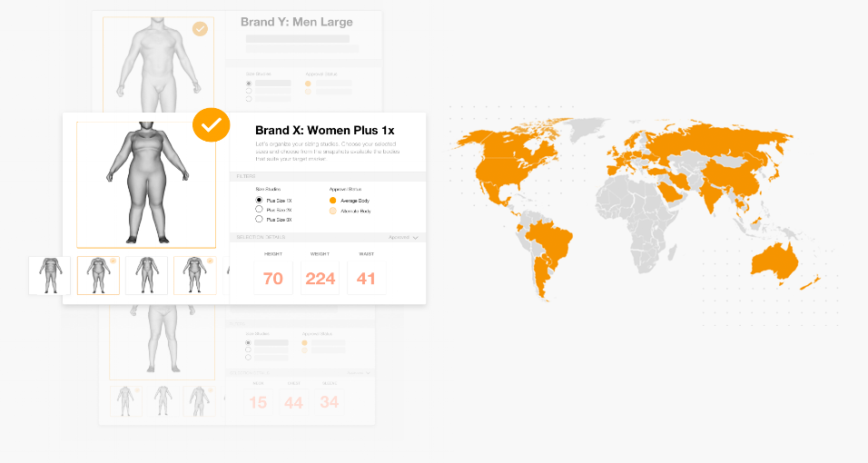The height and width of the screenshot is (463, 868).
Task: Click gray Greenland on the world map
Action: (x=587, y=129)
